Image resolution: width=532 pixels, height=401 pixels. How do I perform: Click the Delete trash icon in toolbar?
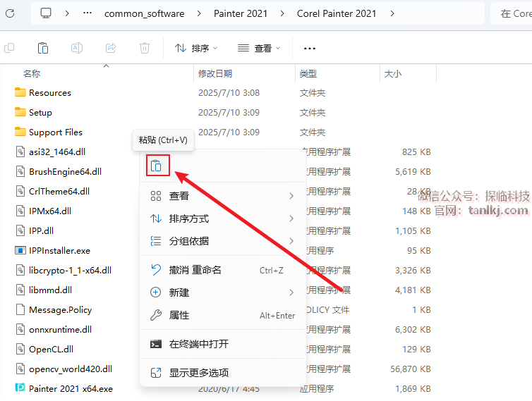coord(145,48)
